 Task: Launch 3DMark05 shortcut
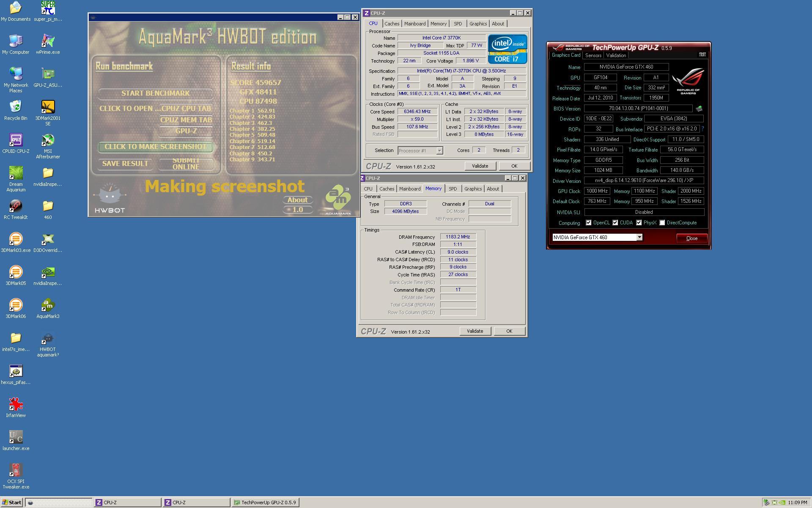coord(16,276)
